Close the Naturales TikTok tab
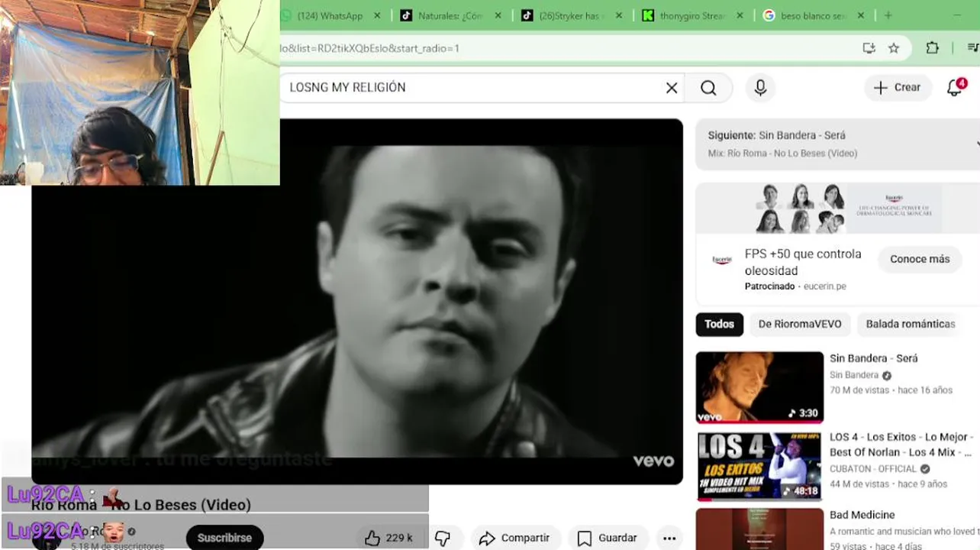980x550 pixels. tap(498, 15)
